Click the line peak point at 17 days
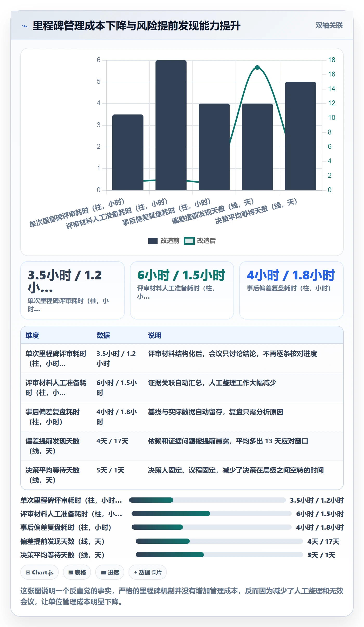This screenshot has height=627, width=364. [257, 68]
